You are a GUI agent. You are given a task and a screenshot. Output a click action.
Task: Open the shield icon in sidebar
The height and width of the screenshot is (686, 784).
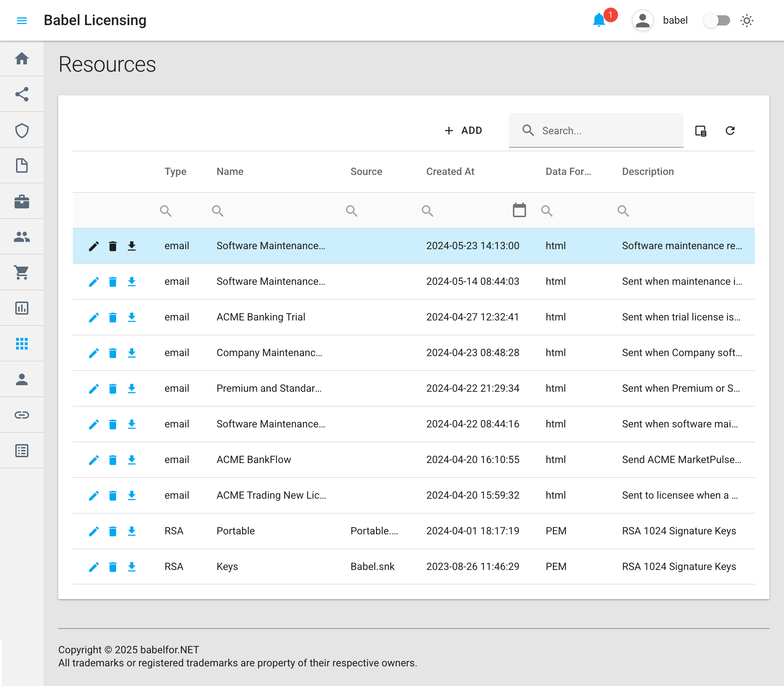coord(22,130)
